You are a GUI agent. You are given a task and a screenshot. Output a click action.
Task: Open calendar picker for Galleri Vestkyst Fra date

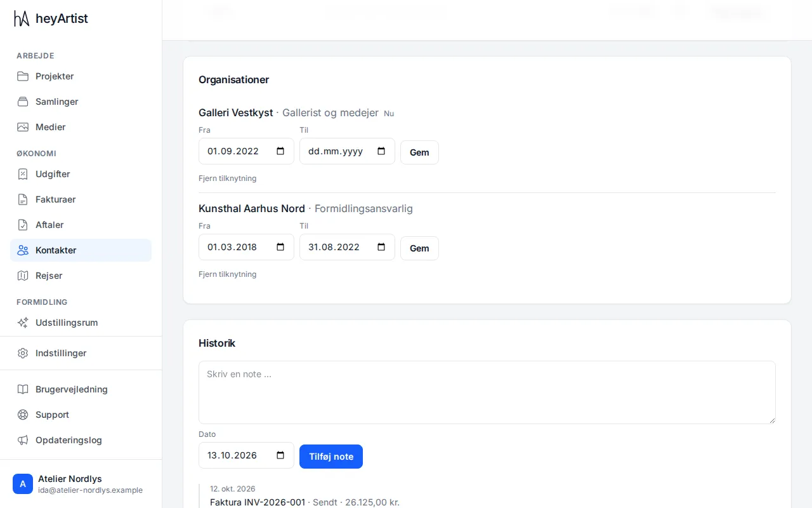coord(280,151)
